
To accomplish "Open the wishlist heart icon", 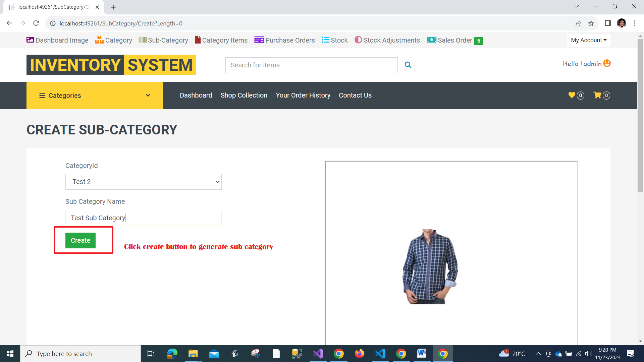I will [572, 95].
